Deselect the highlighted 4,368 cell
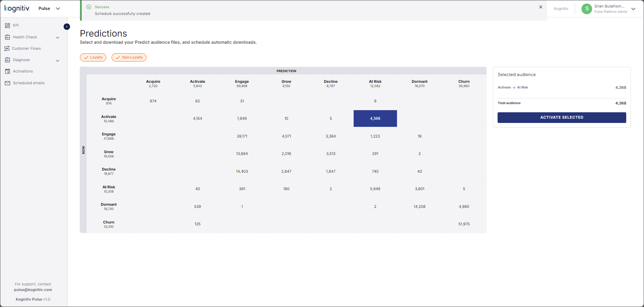The width and height of the screenshot is (644, 307). [375, 118]
